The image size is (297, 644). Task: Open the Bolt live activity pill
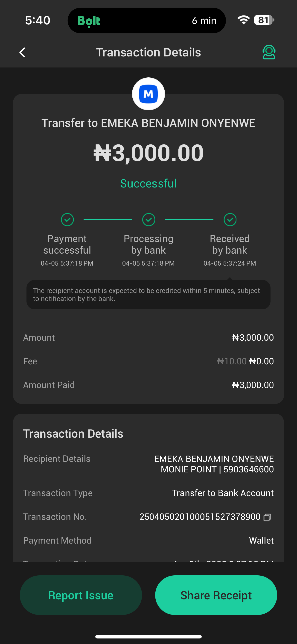(146, 20)
